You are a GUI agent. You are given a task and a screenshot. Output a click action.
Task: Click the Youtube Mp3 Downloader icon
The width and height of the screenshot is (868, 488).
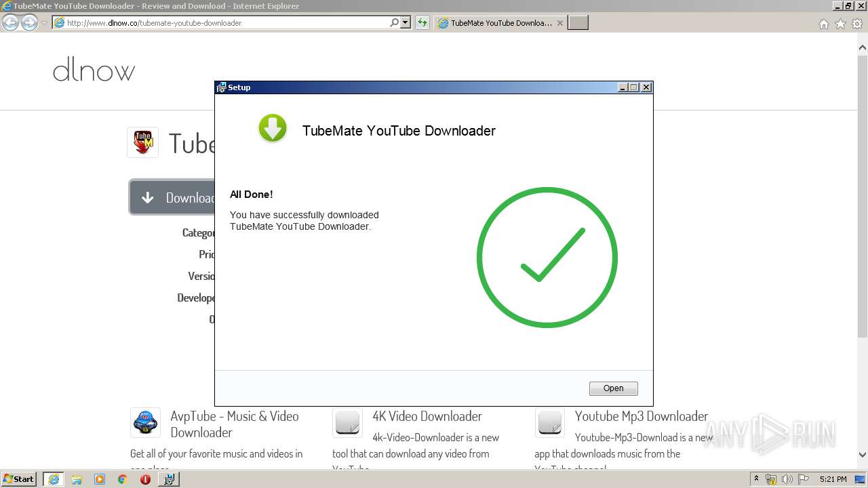(x=550, y=423)
